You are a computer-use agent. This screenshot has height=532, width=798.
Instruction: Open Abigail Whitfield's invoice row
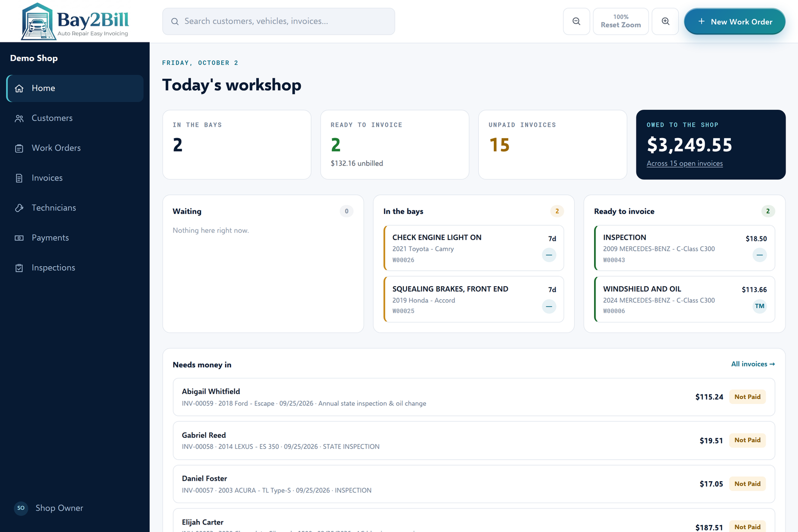[x=474, y=397]
